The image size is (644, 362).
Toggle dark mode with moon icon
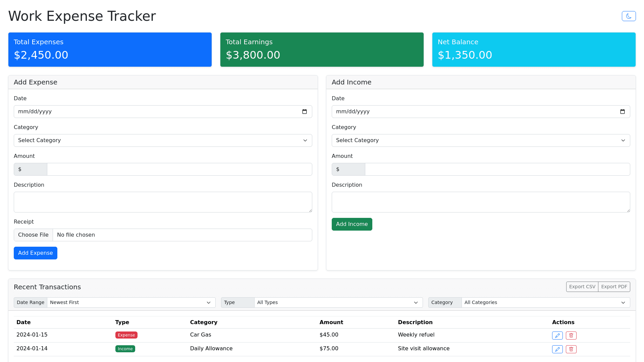pyautogui.click(x=629, y=16)
